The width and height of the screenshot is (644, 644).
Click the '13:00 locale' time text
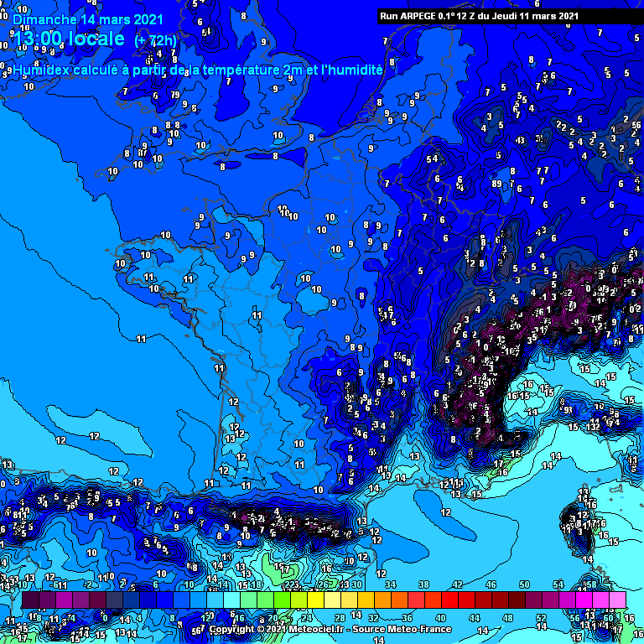[70, 39]
